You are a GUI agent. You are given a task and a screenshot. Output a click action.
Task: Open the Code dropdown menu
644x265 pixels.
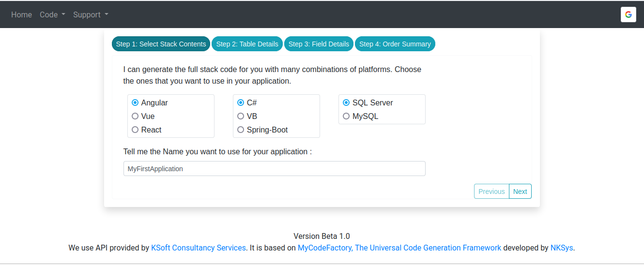tap(52, 15)
